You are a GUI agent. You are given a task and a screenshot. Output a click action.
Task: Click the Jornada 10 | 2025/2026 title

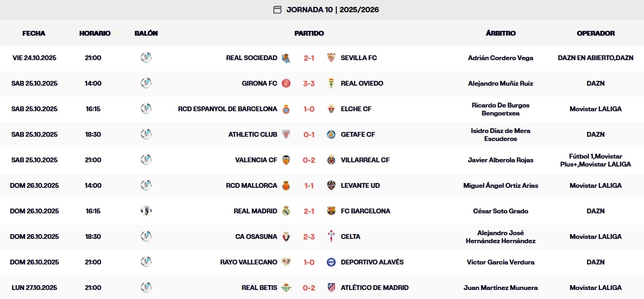(x=333, y=10)
